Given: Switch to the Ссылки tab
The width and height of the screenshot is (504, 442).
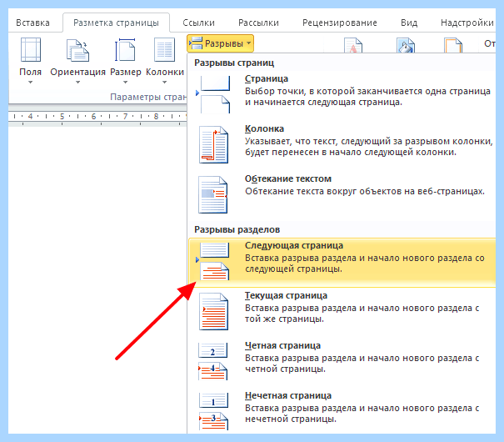Looking at the screenshot, I should pyautogui.click(x=198, y=23).
